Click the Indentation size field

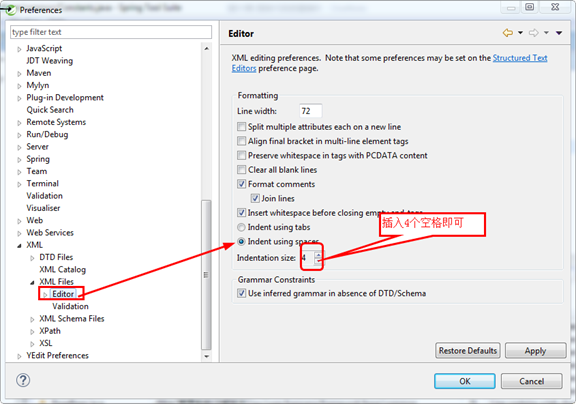[x=307, y=257]
